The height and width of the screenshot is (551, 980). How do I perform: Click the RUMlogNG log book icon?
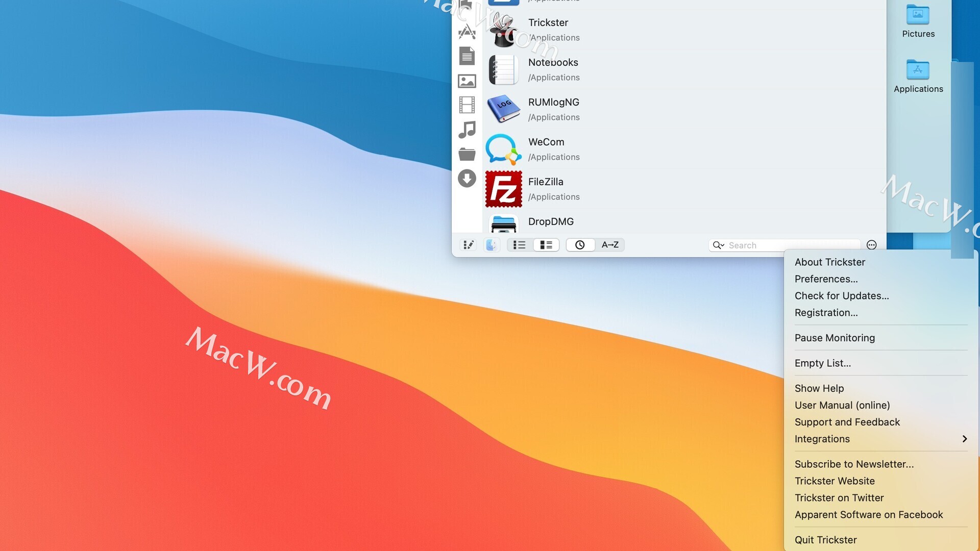pyautogui.click(x=503, y=109)
